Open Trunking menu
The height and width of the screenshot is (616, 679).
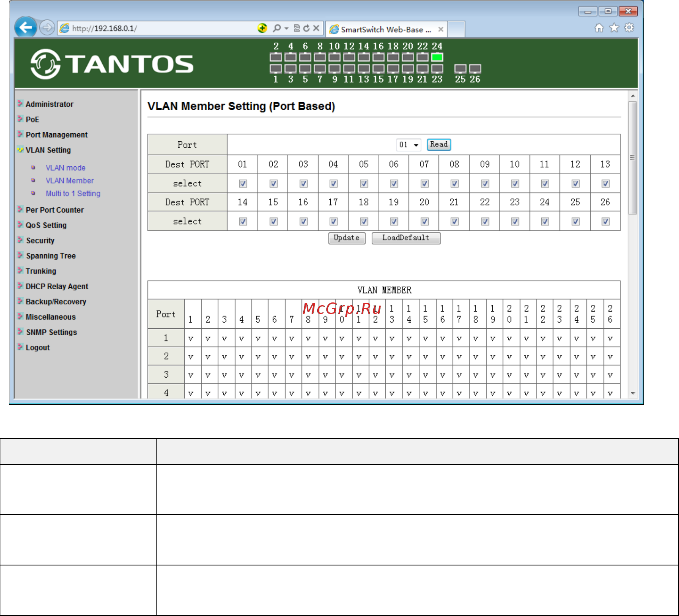[x=41, y=271]
